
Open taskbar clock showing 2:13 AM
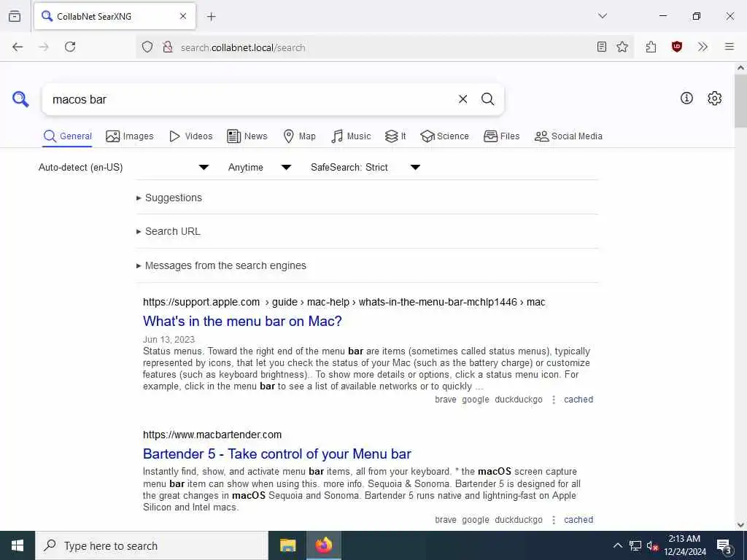684,545
